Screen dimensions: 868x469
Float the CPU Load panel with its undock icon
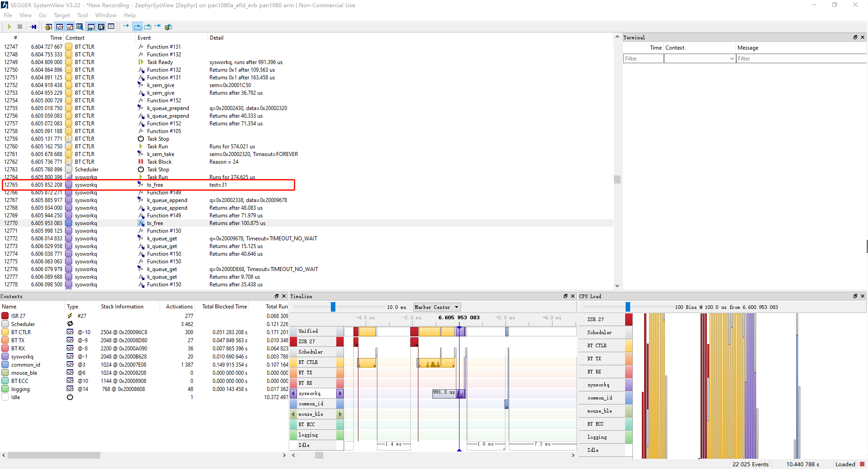pyautogui.click(x=855, y=296)
